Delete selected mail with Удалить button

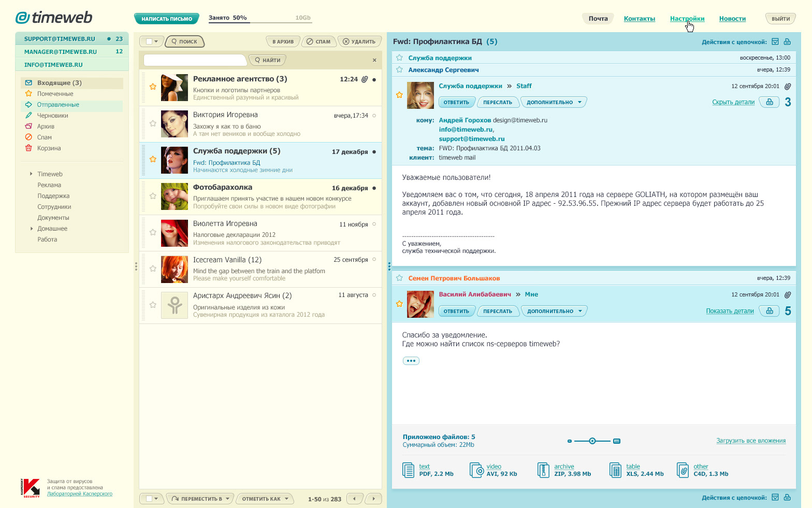[359, 41]
